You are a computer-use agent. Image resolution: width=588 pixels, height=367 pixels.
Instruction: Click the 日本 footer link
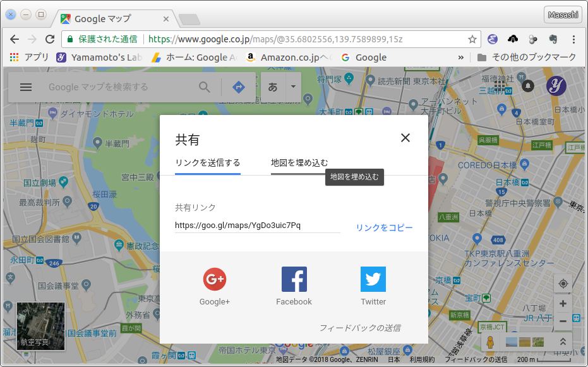(x=393, y=359)
